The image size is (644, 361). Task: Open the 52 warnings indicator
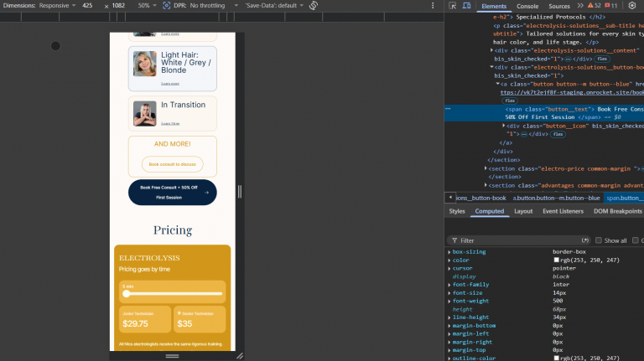click(594, 6)
